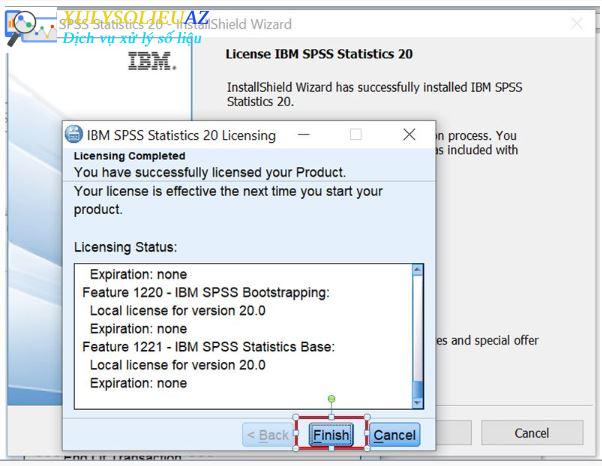Click 'Local license for version 20.0' under Bootstrapping

pyautogui.click(x=178, y=311)
